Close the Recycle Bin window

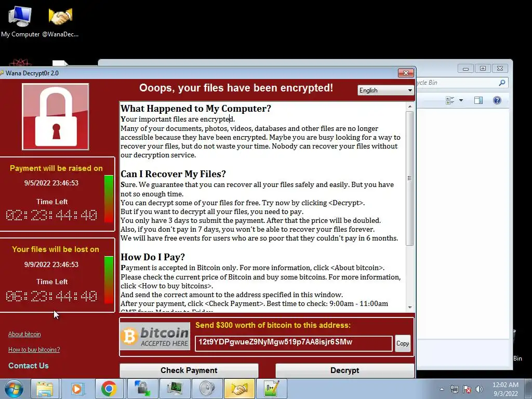(x=500, y=69)
